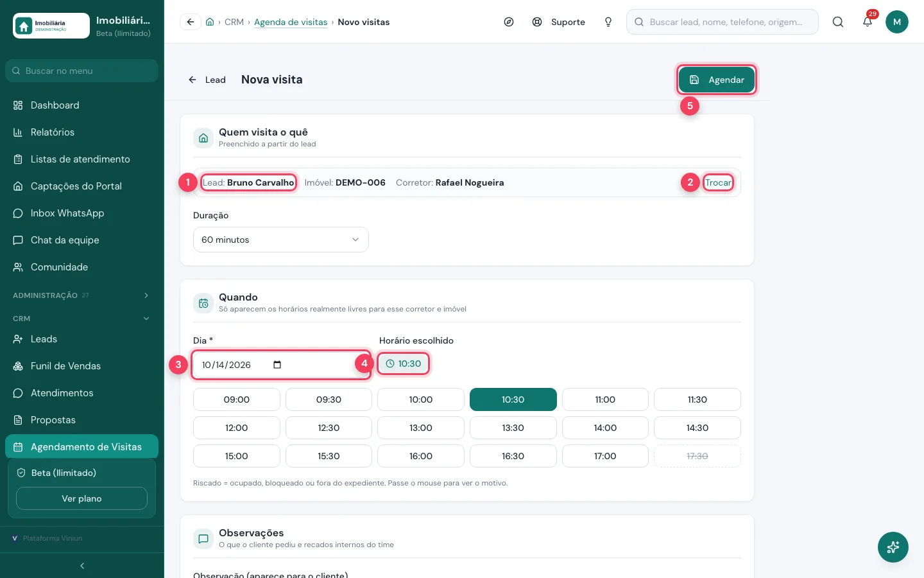Expand the Administração sidebar section

(81, 295)
